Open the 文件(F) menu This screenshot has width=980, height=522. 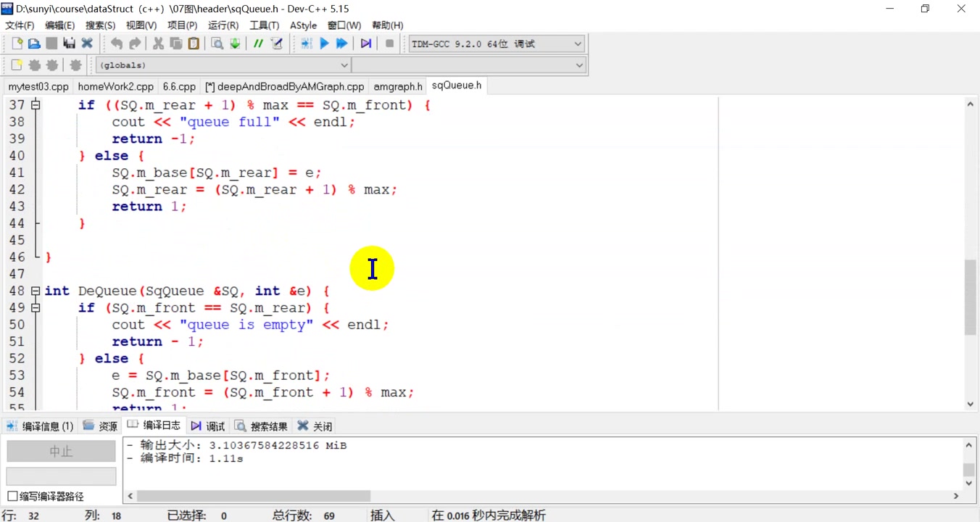pyautogui.click(x=20, y=25)
